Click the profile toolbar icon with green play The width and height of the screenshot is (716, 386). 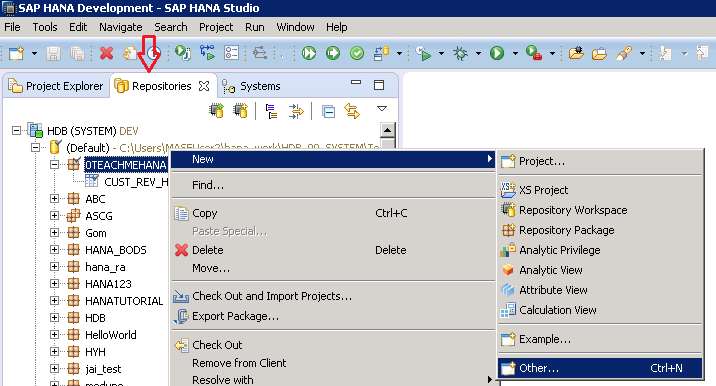[423, 53]
